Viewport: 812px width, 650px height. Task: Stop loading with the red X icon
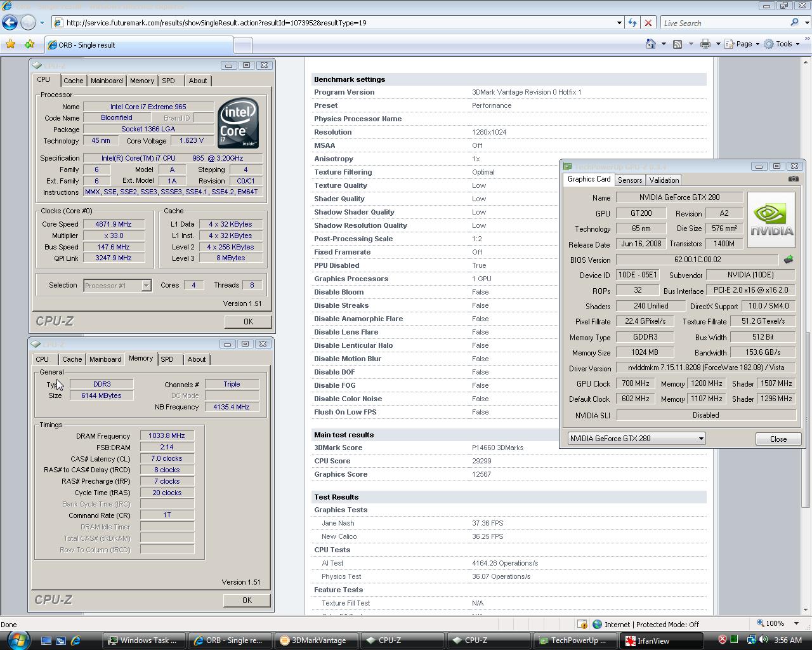pyautogui.click(x=648, y=23)
